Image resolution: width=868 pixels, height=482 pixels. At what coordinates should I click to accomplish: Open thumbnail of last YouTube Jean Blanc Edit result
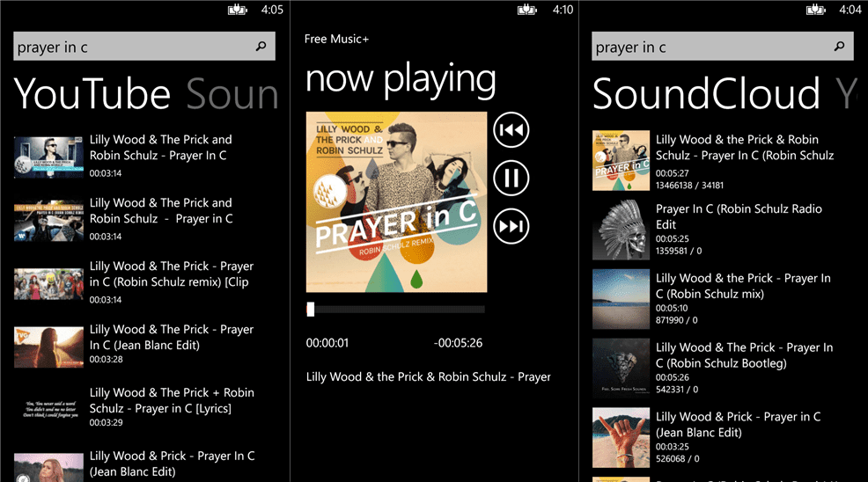pyautogui.click(x=48, y=468)
